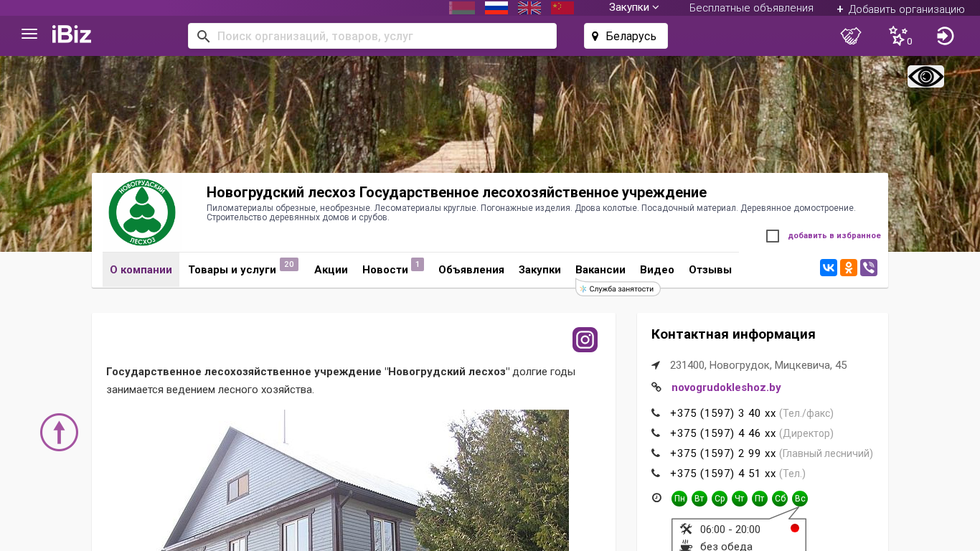Select Sunday (Вс) schedule day
The height and width of the screenshot is (551, 980).
pos(800,499)
